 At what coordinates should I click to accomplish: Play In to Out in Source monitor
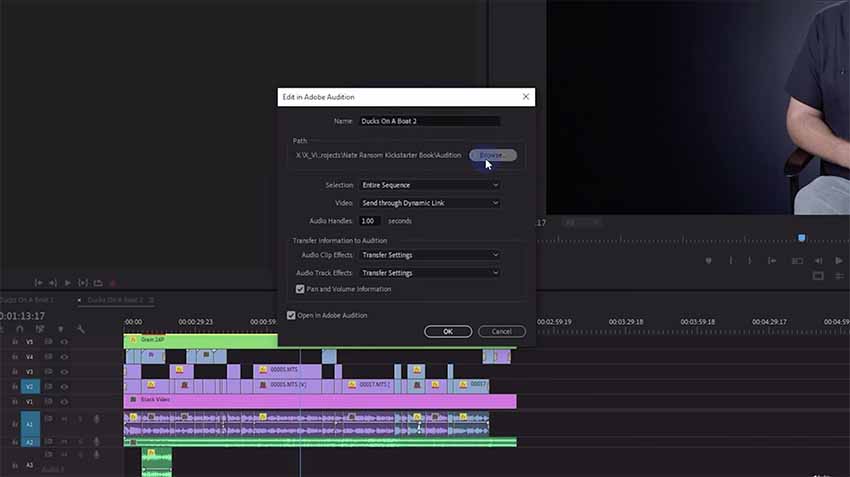[82, 283]
